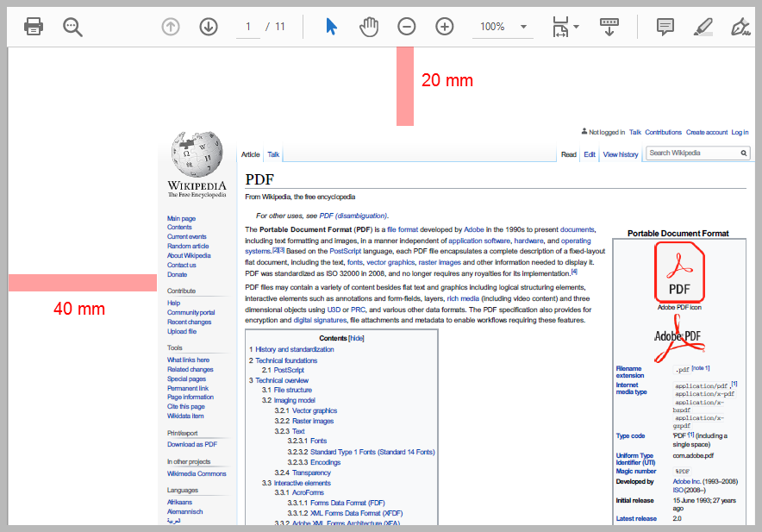
Task: Click the Upload file link
Action: [x=182, y=332]
